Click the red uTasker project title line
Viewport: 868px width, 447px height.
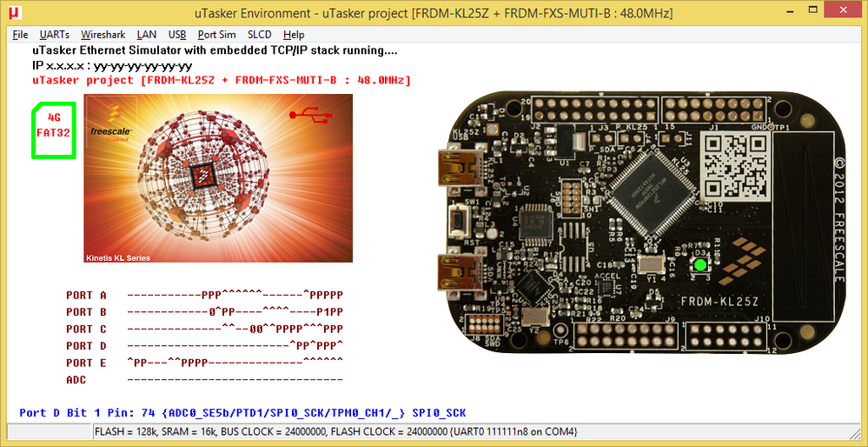click(x=222, y=80)
